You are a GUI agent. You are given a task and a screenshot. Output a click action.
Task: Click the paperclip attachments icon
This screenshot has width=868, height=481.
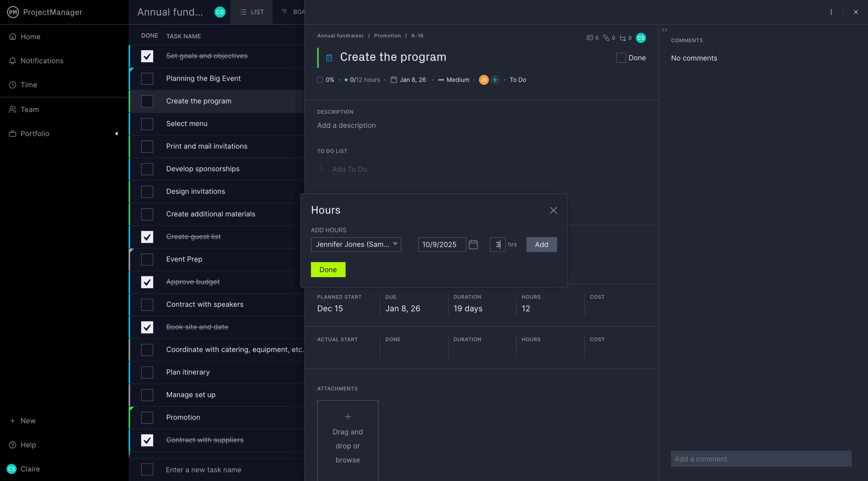pyautogui.click(x=607, y=38)
